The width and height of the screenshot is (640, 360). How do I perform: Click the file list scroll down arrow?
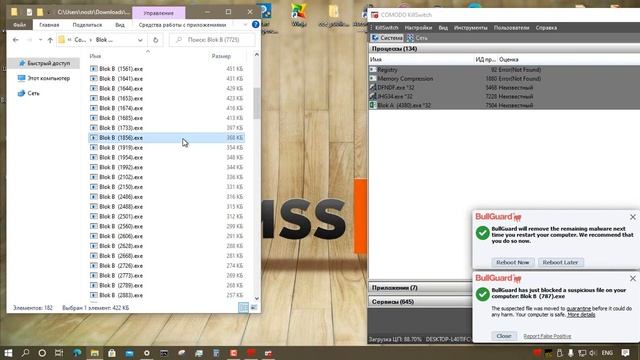coord(257,298)
